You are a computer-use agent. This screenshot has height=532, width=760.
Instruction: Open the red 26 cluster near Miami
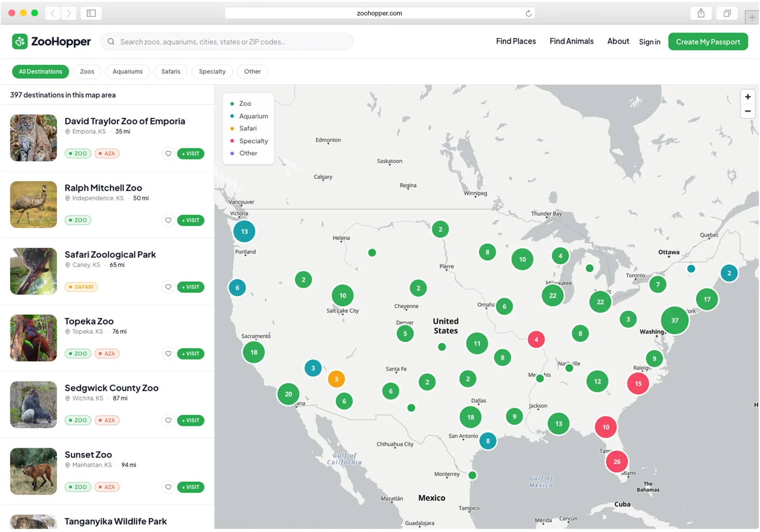tap(617, 462)
